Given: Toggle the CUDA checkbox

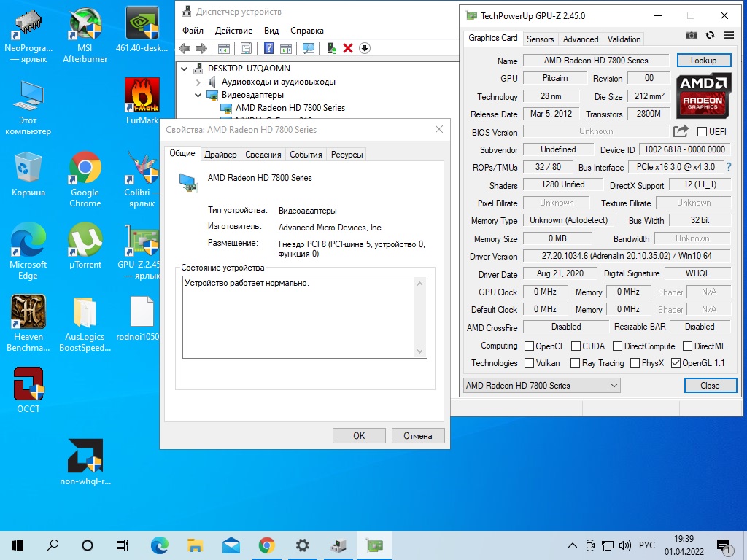Looking at the screenshot, I should click(576, 346).
